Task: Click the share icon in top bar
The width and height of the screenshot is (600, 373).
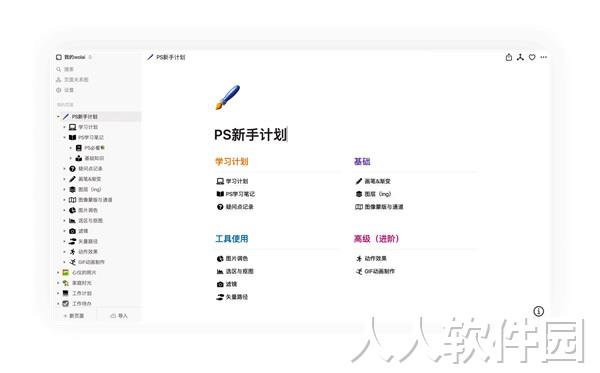Action: [509, 57]
